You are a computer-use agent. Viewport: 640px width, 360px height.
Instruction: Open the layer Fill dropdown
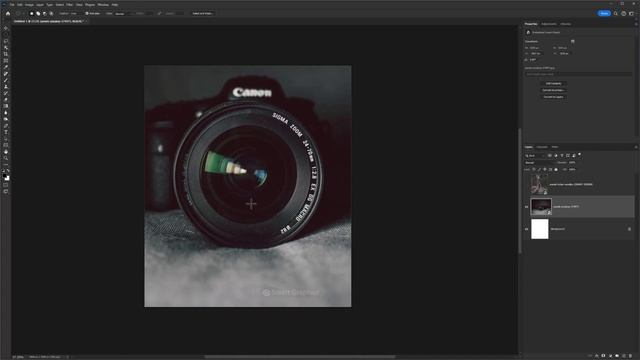coord(573,169)
